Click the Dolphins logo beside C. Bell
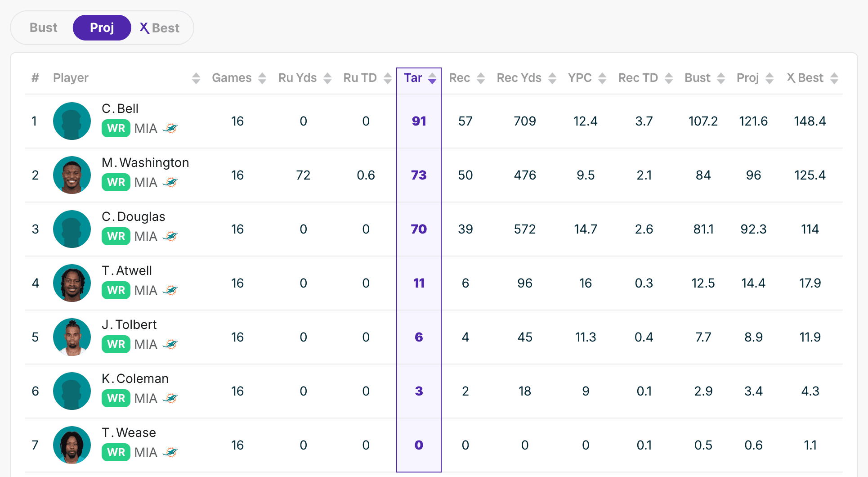Viewport: 868px width, 477px height. (x=170, y=128)
